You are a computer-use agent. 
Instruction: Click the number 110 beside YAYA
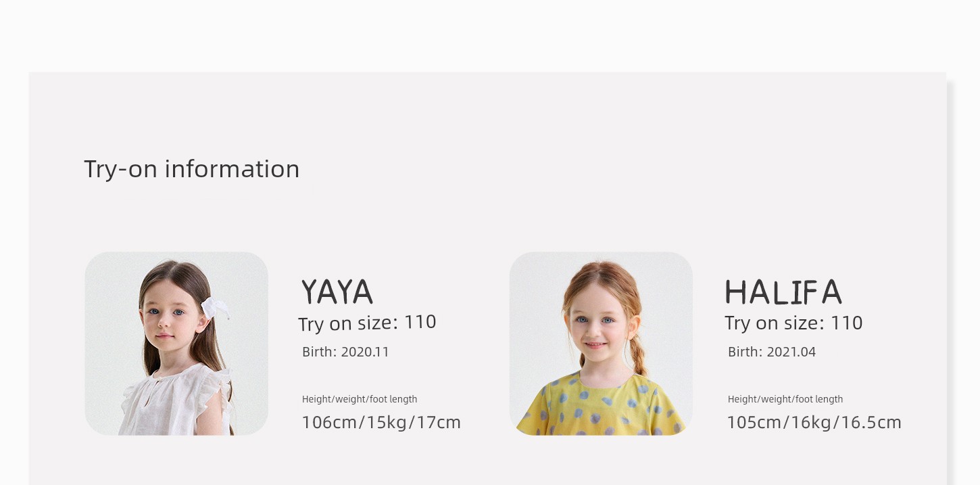click(420, 322)
